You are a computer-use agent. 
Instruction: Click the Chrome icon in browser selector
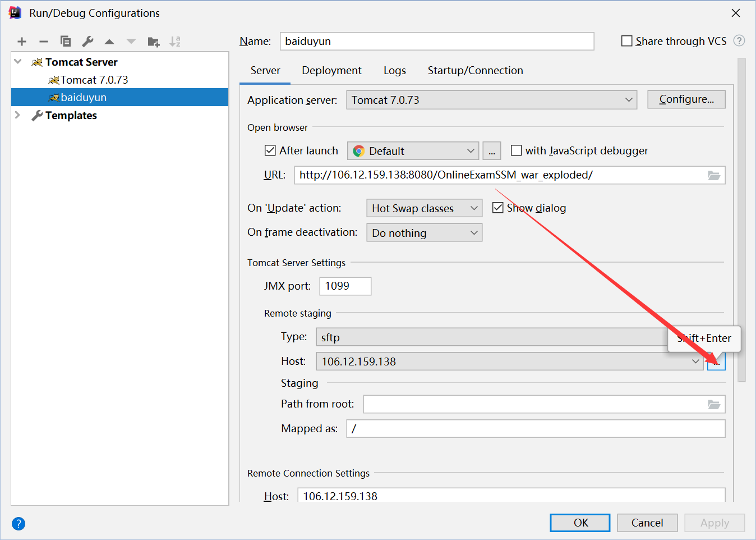pyautogui.click(x=359, y=151)
